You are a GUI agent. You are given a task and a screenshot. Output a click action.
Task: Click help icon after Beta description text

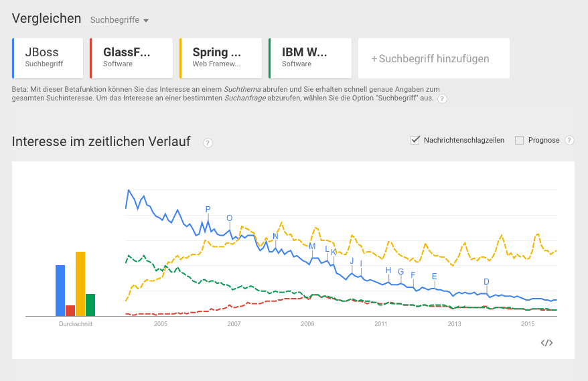pyautogui.click(x=442, y=99)
